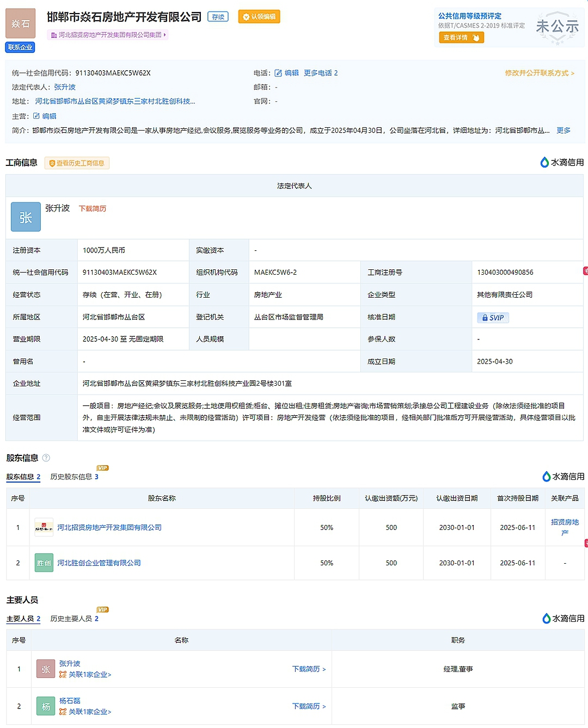This screenshot has width=588, height=728.
Task: Open legal representative 张升波 link in header
Action: pyautogui.click(x=65, y=87)
